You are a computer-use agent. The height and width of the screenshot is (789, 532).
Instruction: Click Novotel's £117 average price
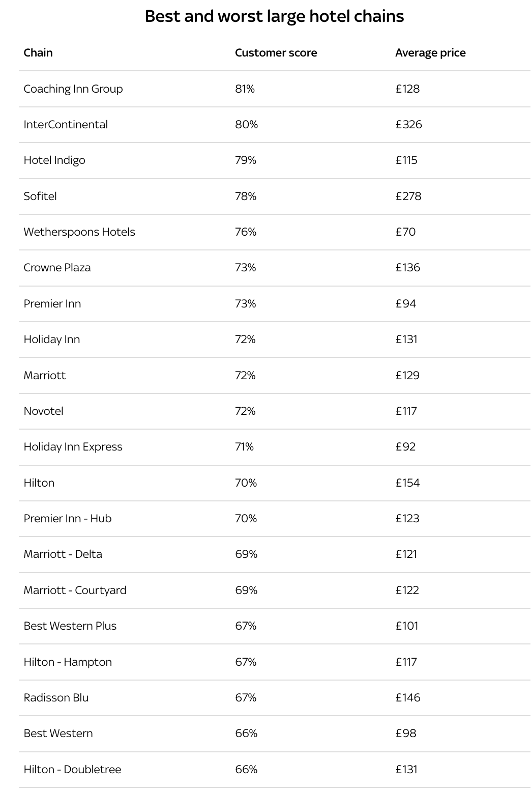click(406, 411)
